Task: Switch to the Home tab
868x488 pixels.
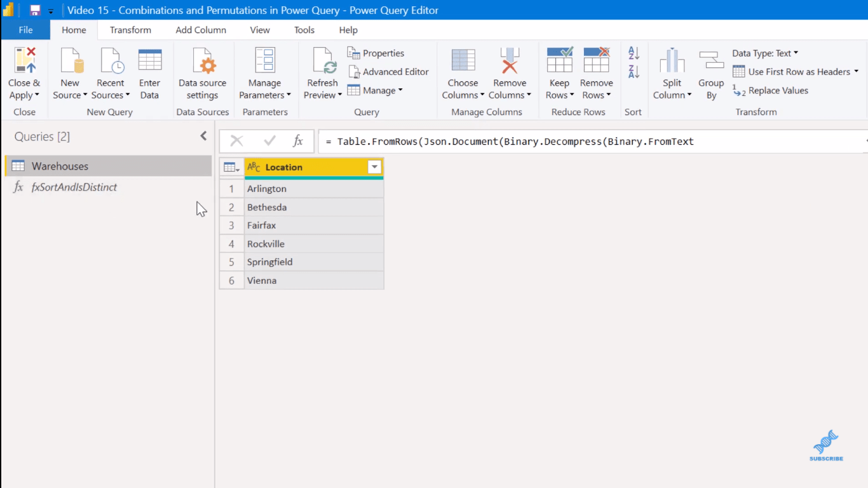Action: point(74,30)
